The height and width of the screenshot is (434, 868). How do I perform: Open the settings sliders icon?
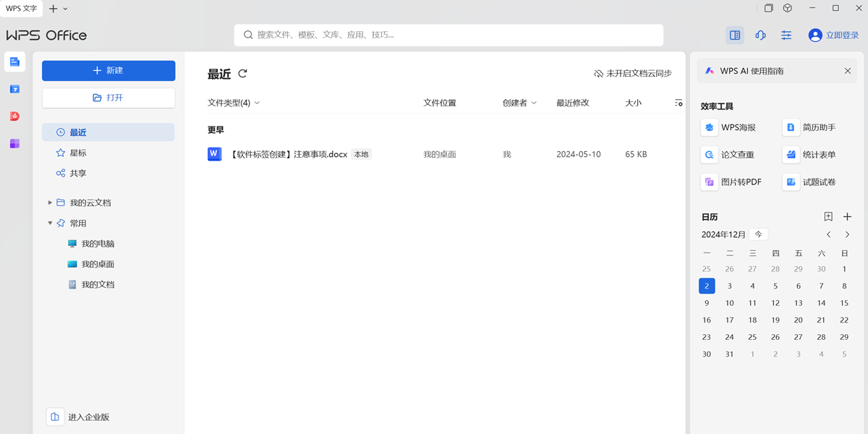(786, 35)
